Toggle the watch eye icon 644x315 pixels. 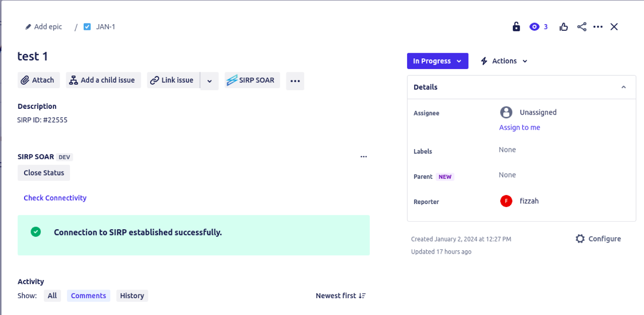535,27
